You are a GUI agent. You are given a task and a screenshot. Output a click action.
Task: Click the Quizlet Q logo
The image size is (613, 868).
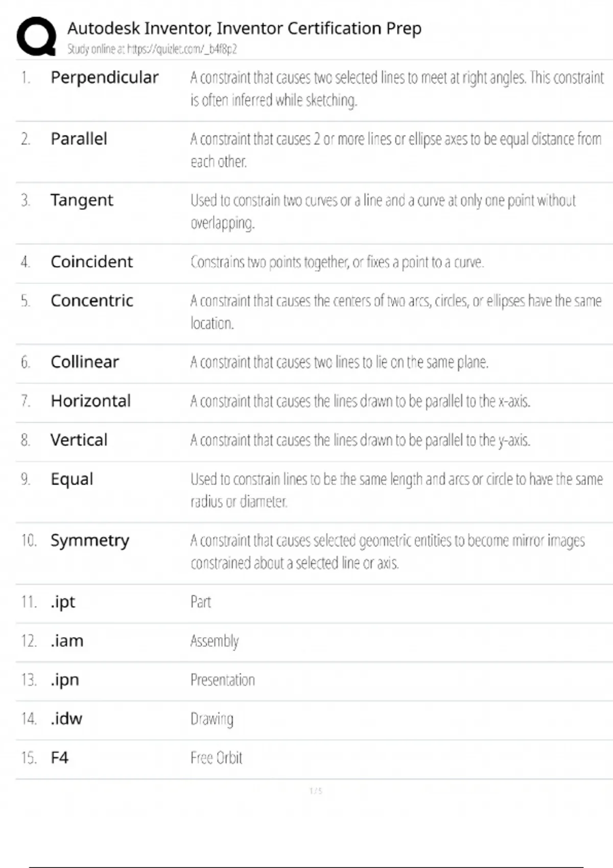coord(36,36)
